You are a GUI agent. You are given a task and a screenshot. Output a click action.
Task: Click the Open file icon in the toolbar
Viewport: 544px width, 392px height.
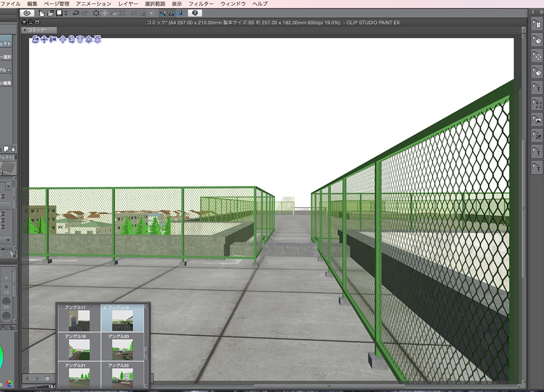point(51,14)
